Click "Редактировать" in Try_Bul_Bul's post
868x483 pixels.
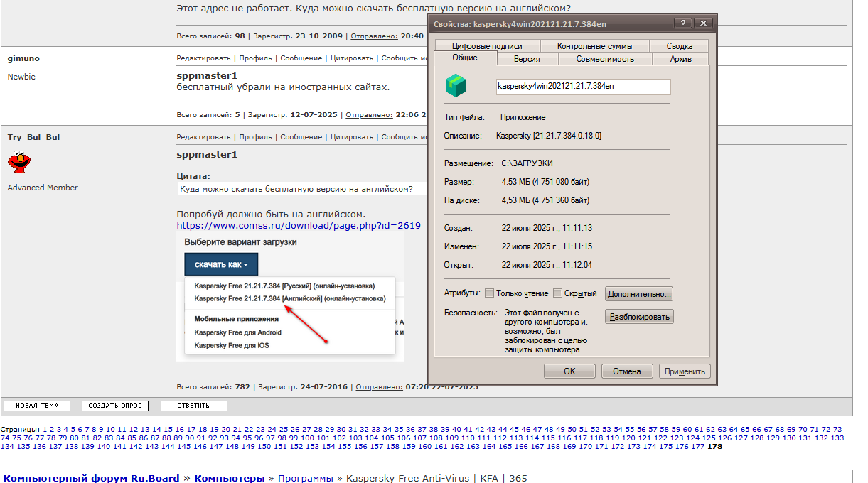tap(204, 137)
